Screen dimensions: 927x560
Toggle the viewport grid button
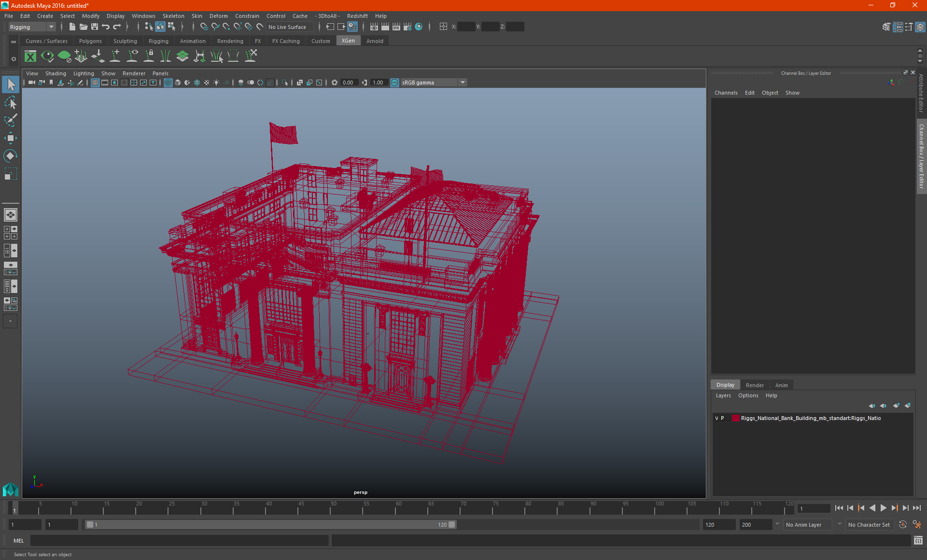[95, 83]
